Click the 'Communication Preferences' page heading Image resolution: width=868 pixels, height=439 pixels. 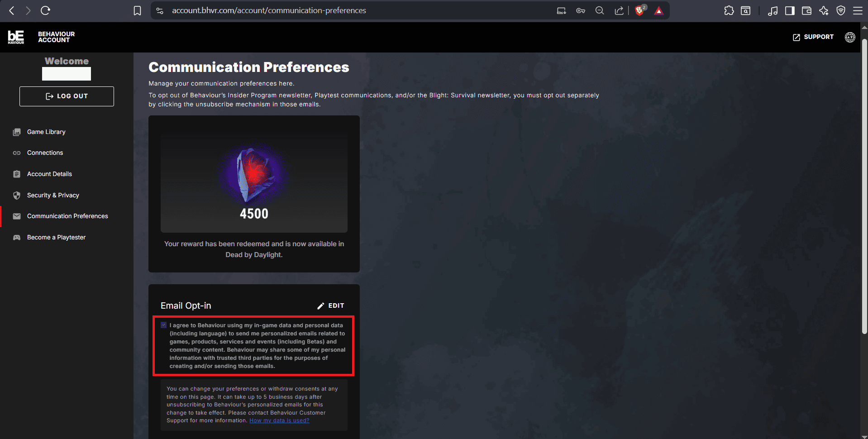tap(249, 67)
